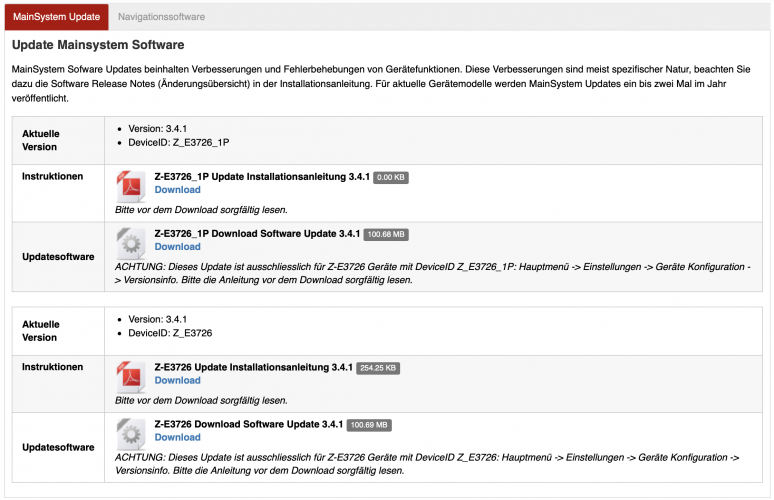Click the 0.00 KB file size badge
This screenshot has width=774, height=500.
[x=390, y=177]
